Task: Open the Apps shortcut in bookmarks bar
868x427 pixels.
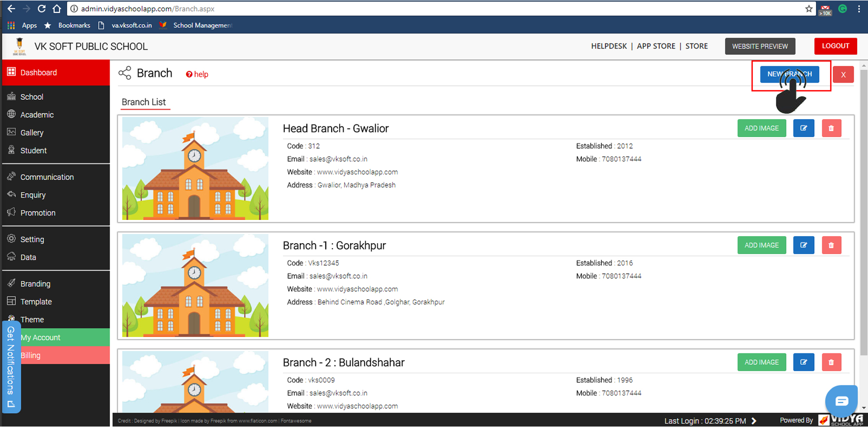Action: point(22,25)
